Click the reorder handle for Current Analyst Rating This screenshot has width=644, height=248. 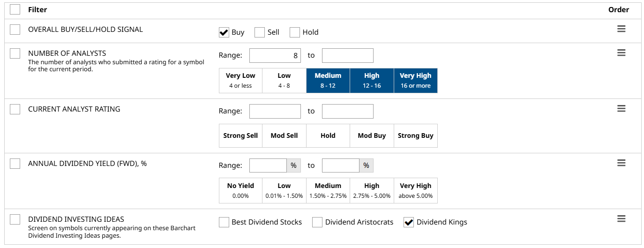[621, 109]
